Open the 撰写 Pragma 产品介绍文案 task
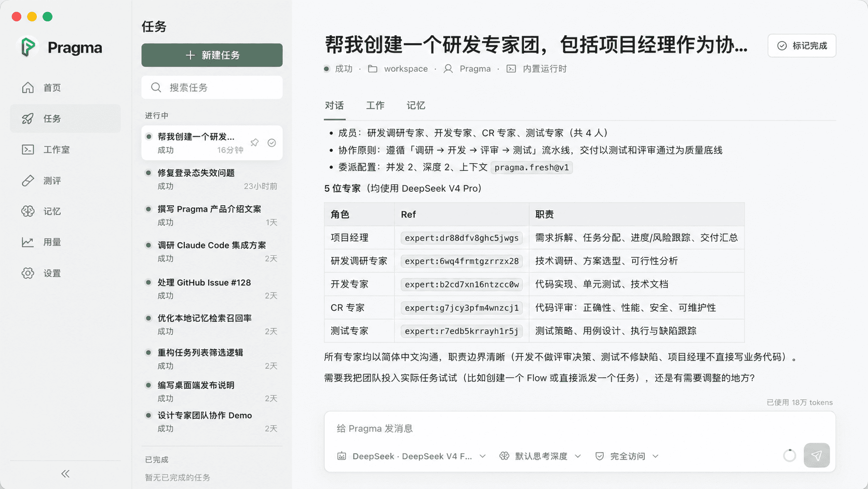The height and width of the screenshot is (489, 868). pos(212,215)
